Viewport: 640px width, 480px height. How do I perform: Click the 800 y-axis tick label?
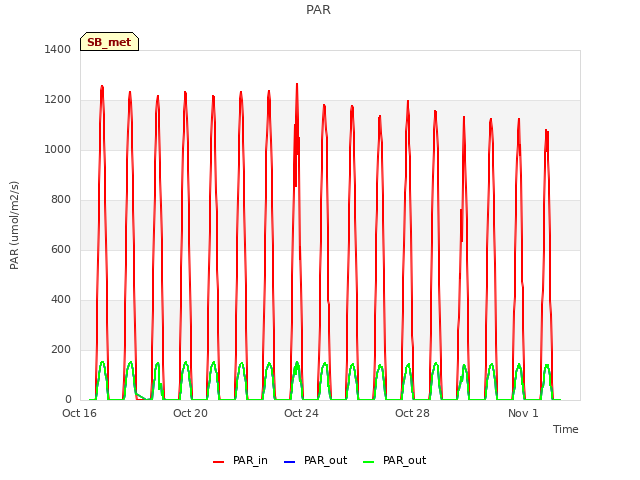(61, 200)
